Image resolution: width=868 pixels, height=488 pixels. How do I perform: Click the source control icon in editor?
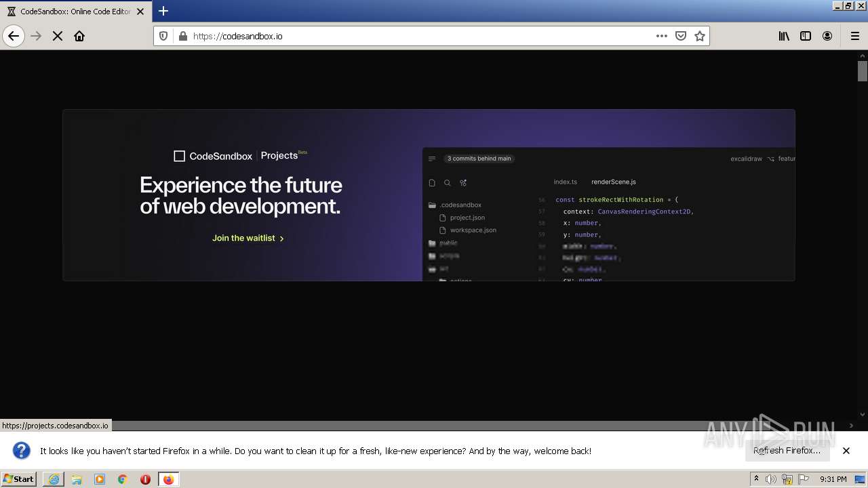coord(463,183)
